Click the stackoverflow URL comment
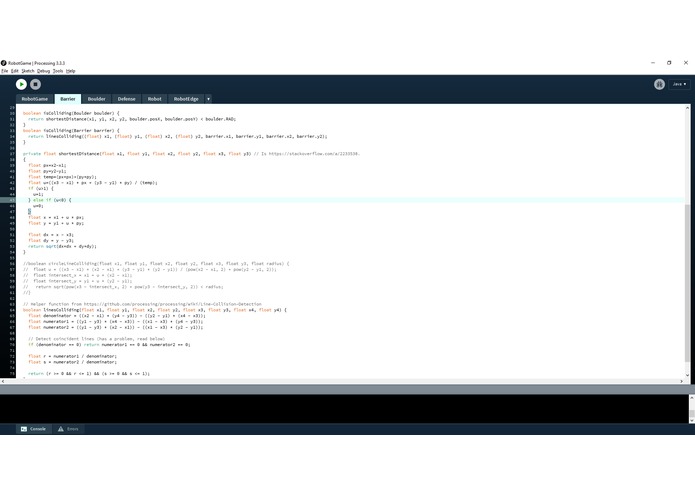The image size is (695, 494). tap(307, 154)
